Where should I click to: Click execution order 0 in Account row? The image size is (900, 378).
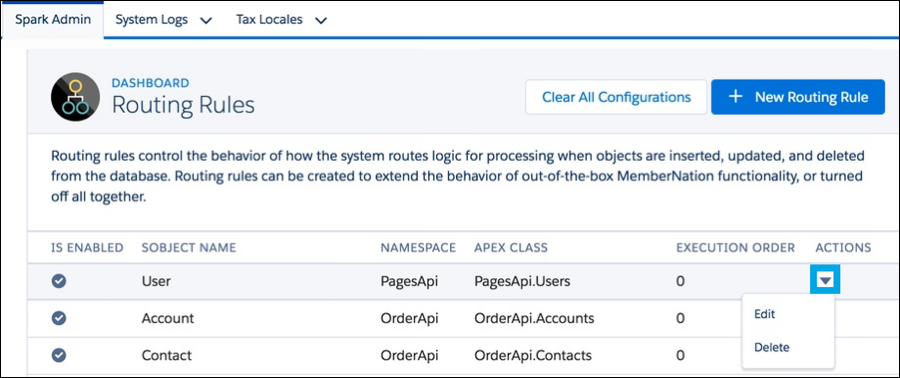tap(680, 318)
